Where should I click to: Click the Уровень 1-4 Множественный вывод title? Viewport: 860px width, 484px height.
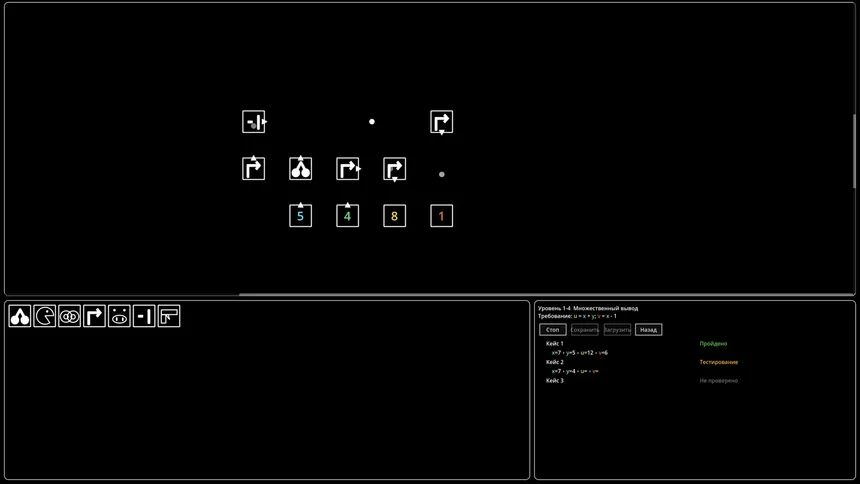pyautogui.click(x=588, y=308)
